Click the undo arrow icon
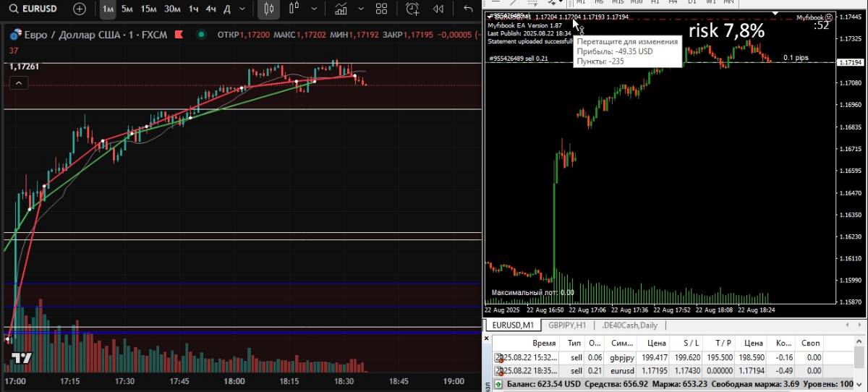Image resolution: width=868 pixels, height=392 pixels. pos(467,9)
